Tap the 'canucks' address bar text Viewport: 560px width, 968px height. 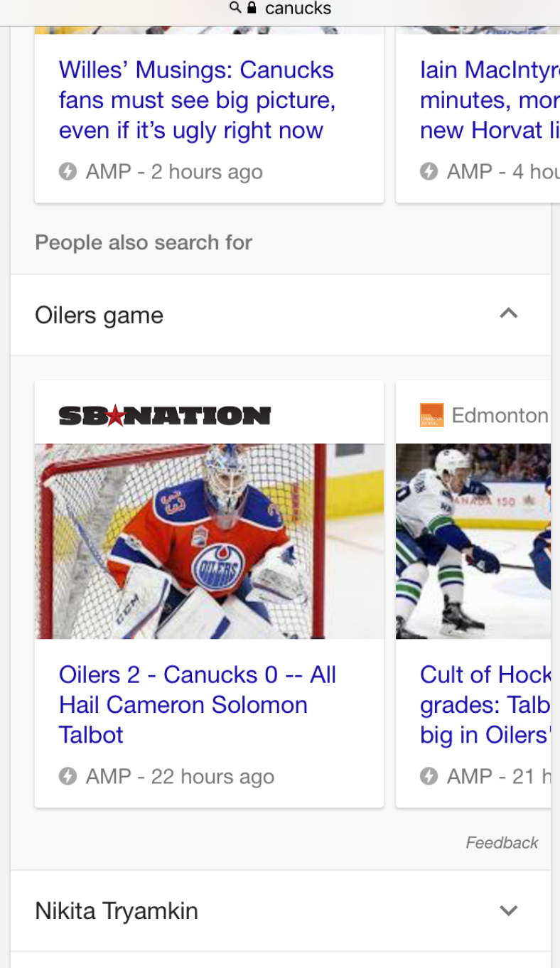coord(298,9)
